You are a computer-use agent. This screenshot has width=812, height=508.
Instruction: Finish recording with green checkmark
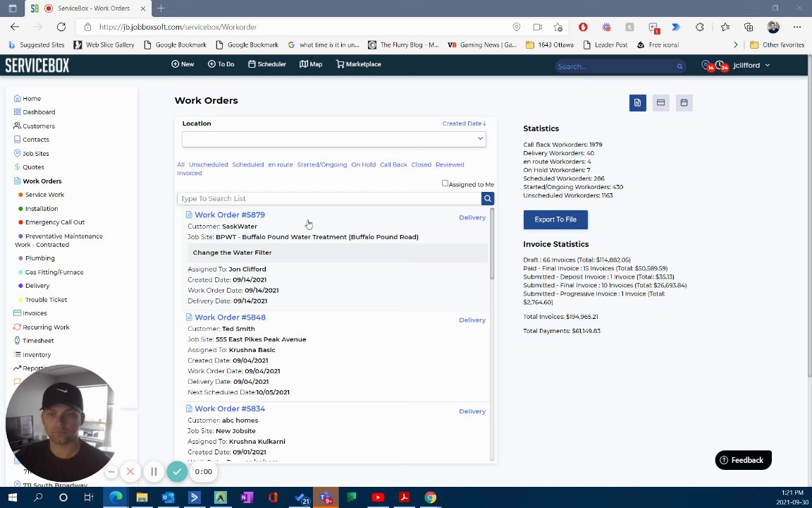click(177, 472)
